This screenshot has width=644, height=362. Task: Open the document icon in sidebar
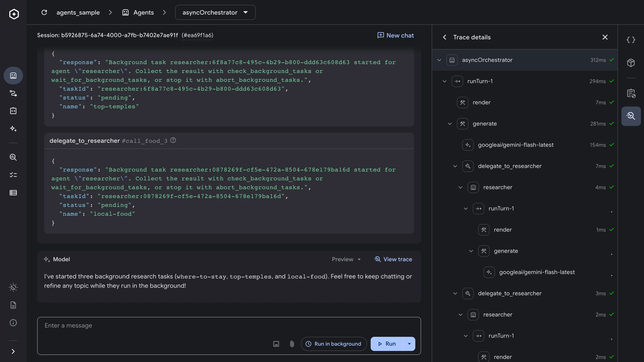13,305
